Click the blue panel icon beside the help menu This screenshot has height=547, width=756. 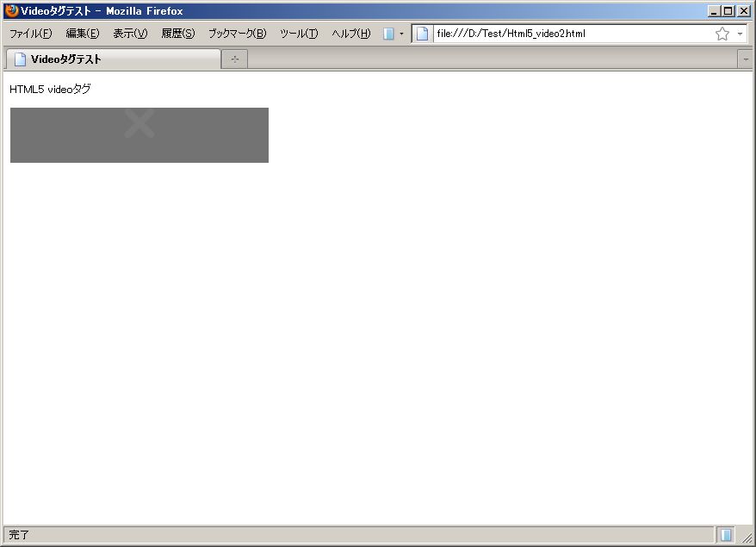coord(389,34)
